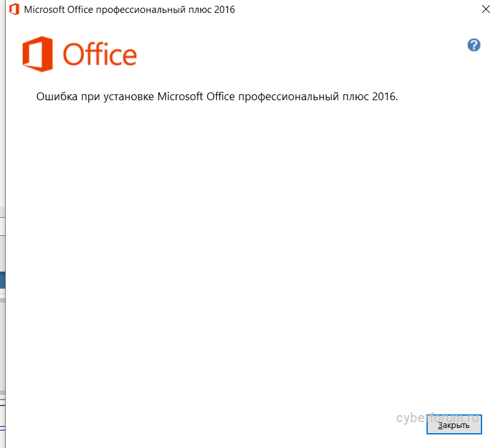The width and height of the screenshot is (497, 448).
Task: Click "профессиональный плюс" in the error message
Action: [304, 97]
